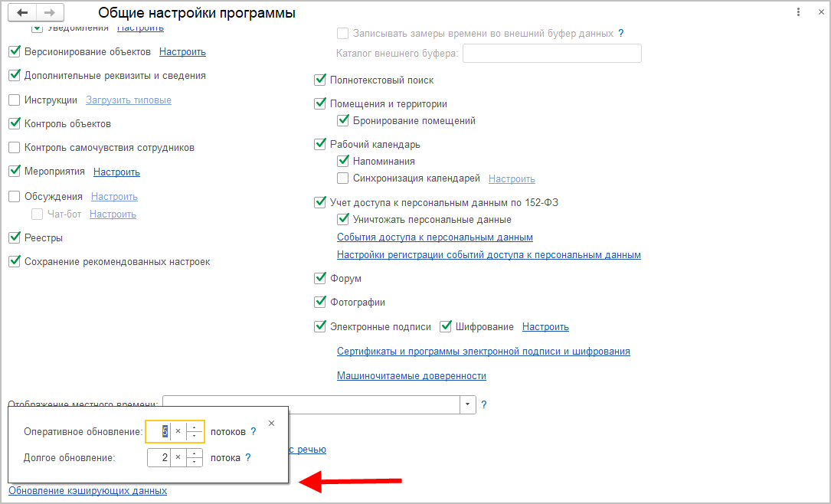Screen dimensions: 831x504
Task: Open Машиночитаемые доверенности link
Action: (411, 375)
